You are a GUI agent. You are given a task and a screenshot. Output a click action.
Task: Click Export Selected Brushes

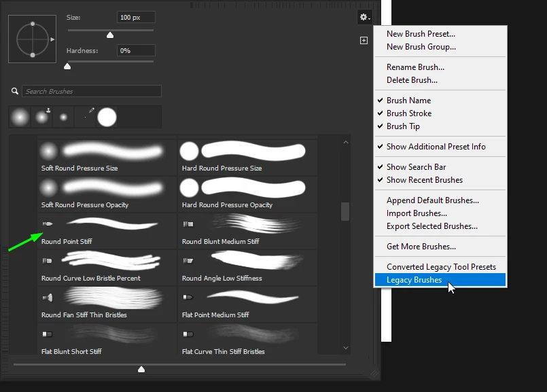440,226
